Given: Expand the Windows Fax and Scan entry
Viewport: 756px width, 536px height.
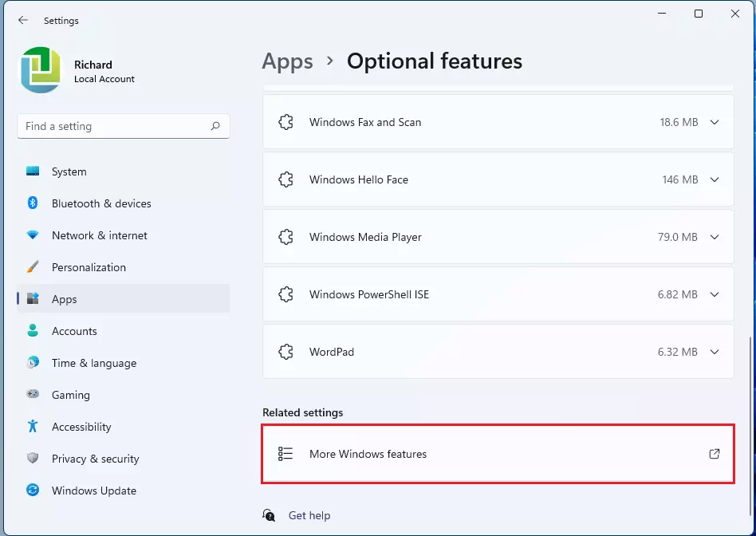Looking at the screenshot, I should [x=715, y=122].
